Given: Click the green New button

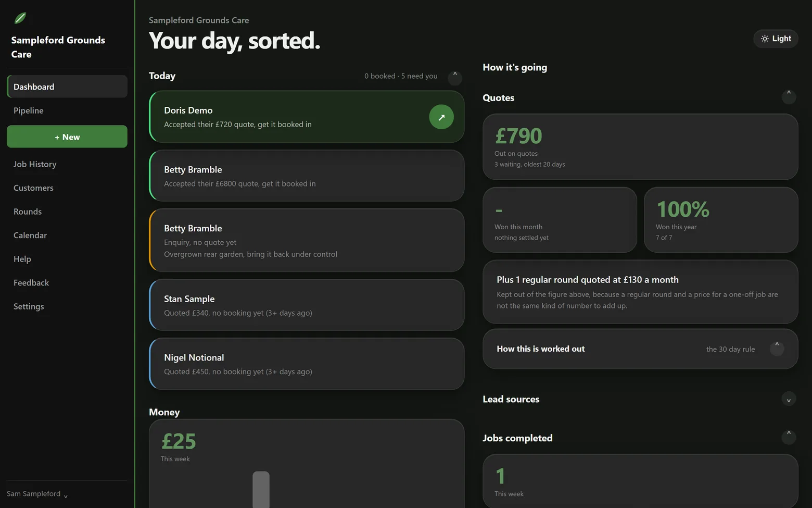Looking at the screenshot, I should pyautogui.click(x=67, y=137).
